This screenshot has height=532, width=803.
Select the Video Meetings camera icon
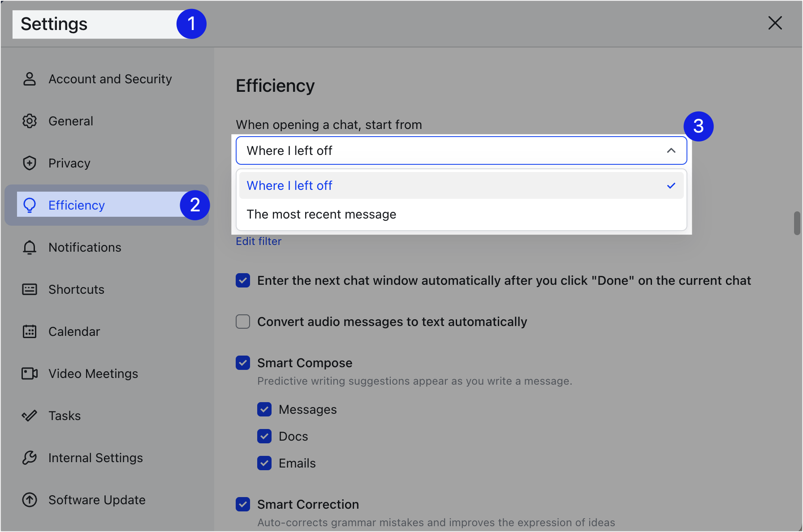pyautogui.click(x=29, y=373)
